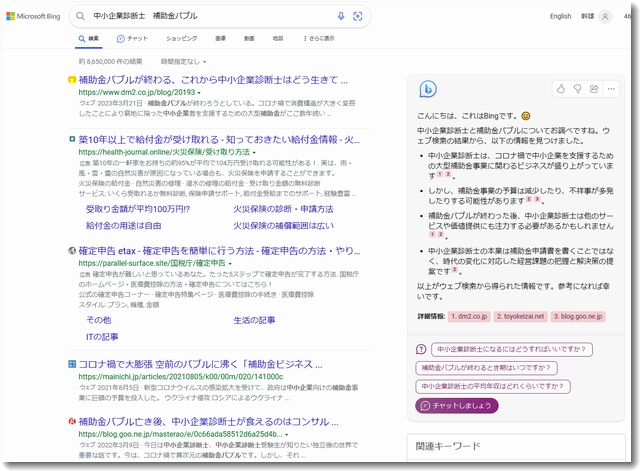640x471 pixels.
Task: Click the Bing chat logo in sidebar
Action: (428, 89)
